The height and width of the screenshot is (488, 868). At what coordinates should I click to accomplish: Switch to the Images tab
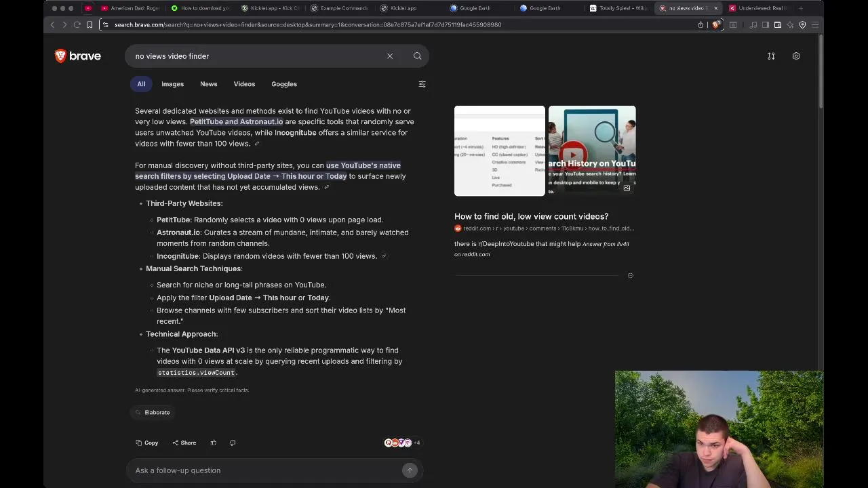pyautogui.click(x=172, y=84)
